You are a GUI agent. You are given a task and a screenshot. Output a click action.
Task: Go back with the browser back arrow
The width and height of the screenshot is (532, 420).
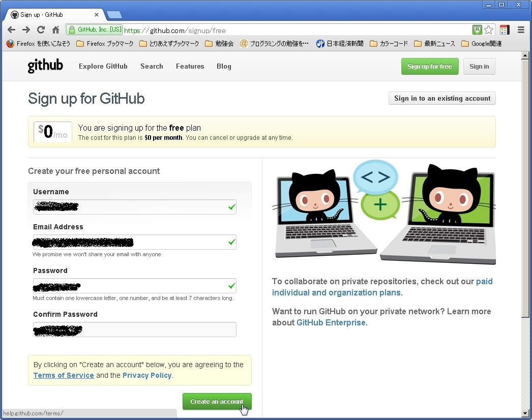11,30
